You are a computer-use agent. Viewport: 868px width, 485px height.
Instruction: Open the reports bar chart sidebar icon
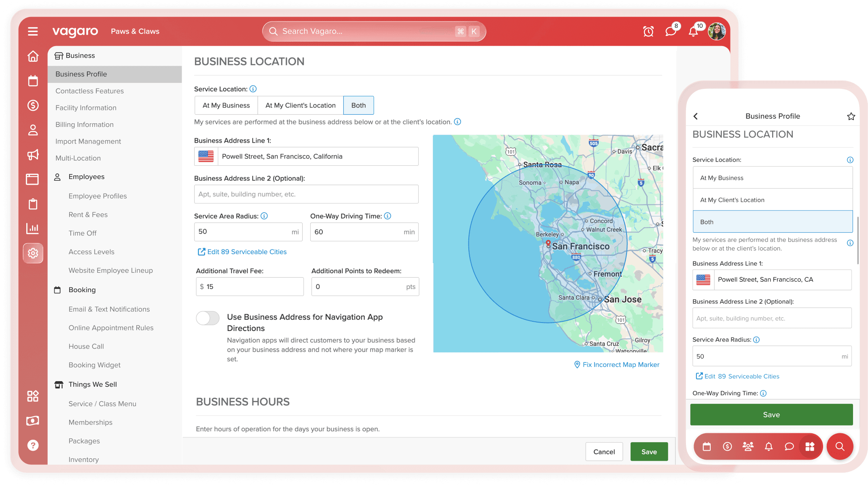point(33,228)
